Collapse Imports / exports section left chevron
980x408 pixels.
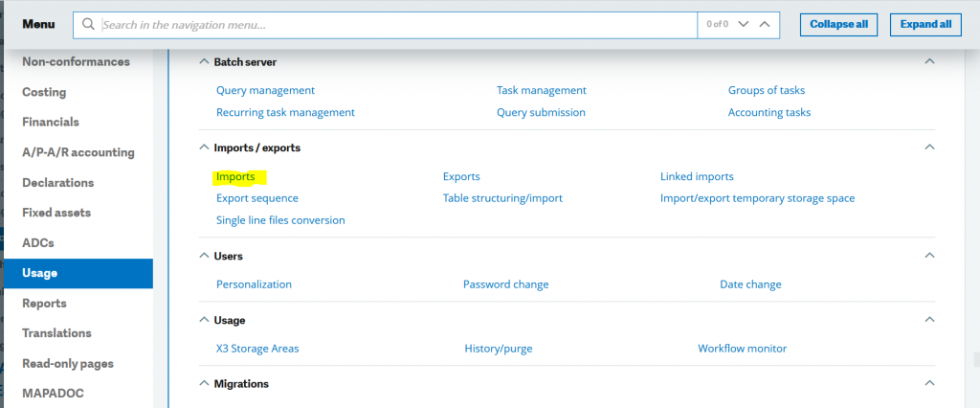(204, 147)
